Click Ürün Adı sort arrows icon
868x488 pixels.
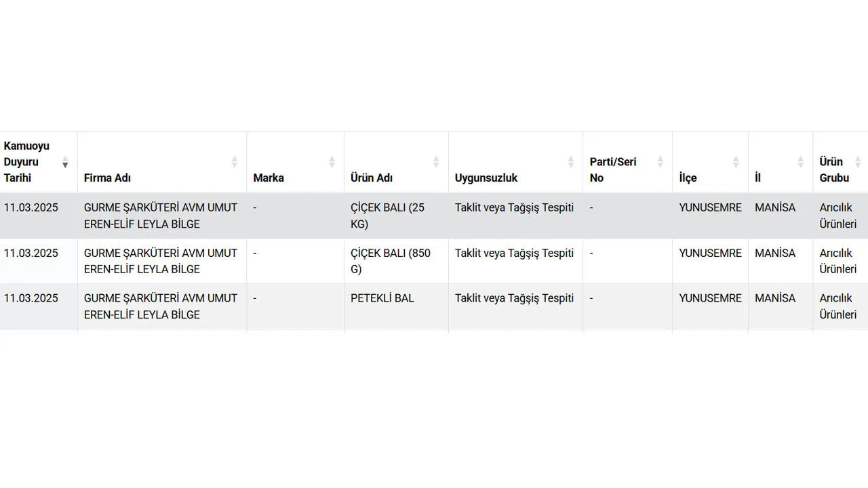coord(436,162)
